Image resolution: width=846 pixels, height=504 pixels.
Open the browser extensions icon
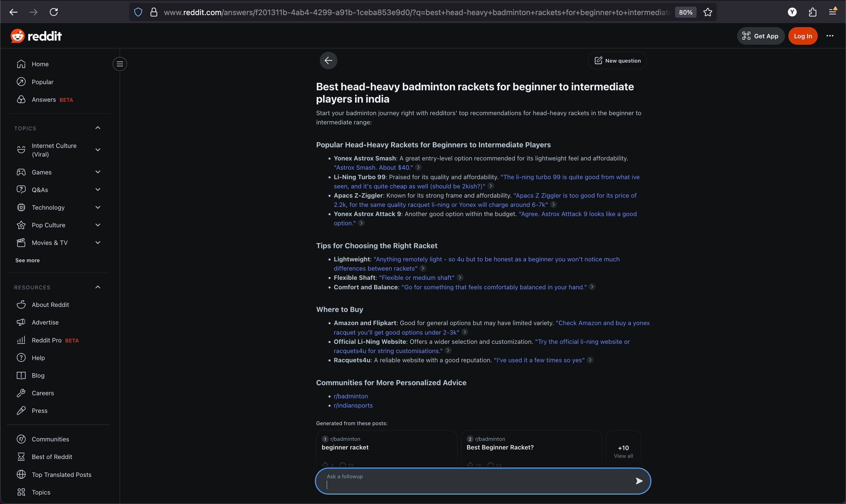click(812, 12)
